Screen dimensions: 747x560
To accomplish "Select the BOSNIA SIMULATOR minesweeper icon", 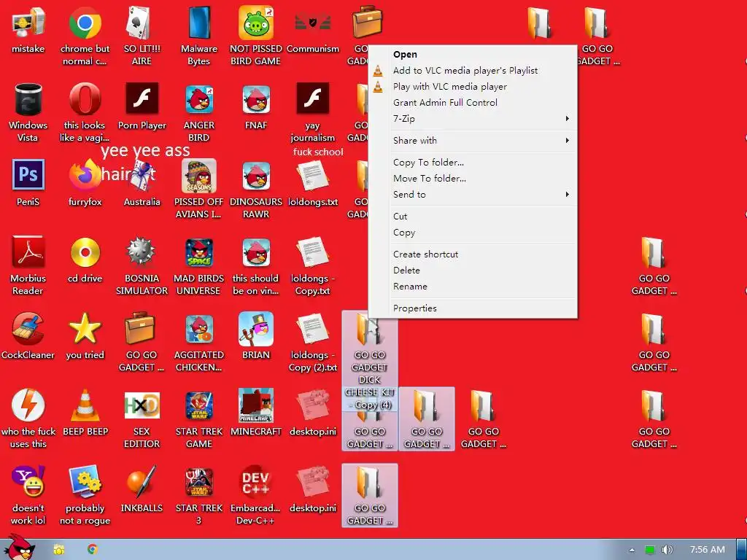I will click(142, 265).
